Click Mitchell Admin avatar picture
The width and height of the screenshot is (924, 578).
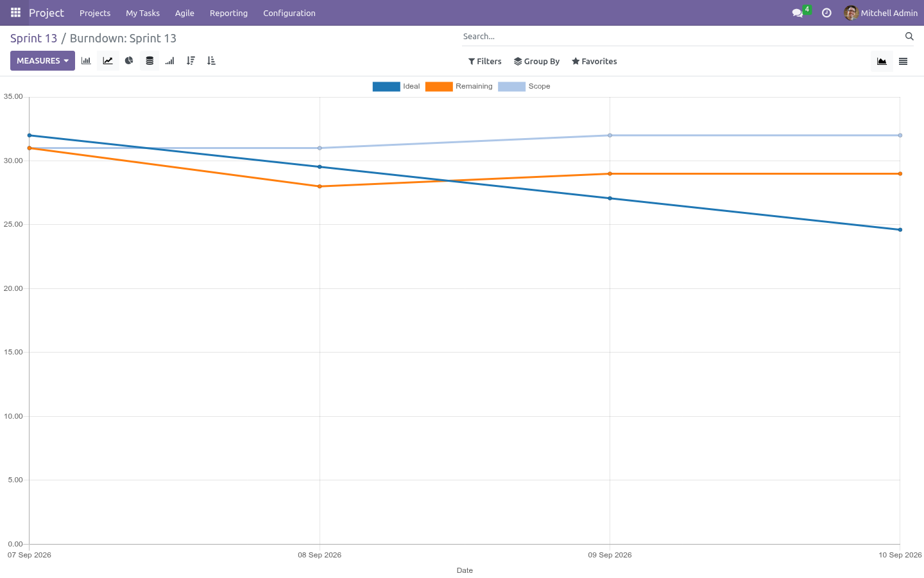pyautogui.click(x=851, y=13)
